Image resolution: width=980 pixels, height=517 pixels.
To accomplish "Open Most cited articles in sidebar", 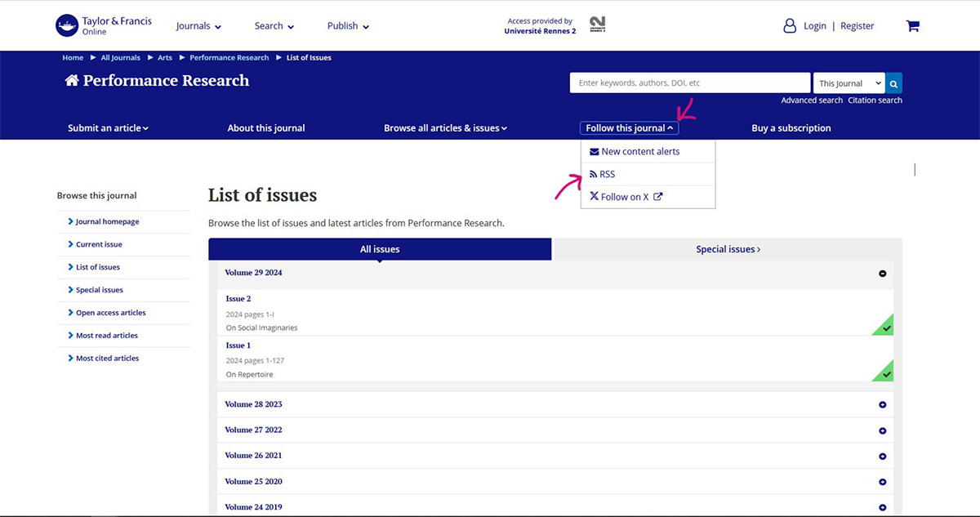I will pyautogui.click(x=108, y=359).
